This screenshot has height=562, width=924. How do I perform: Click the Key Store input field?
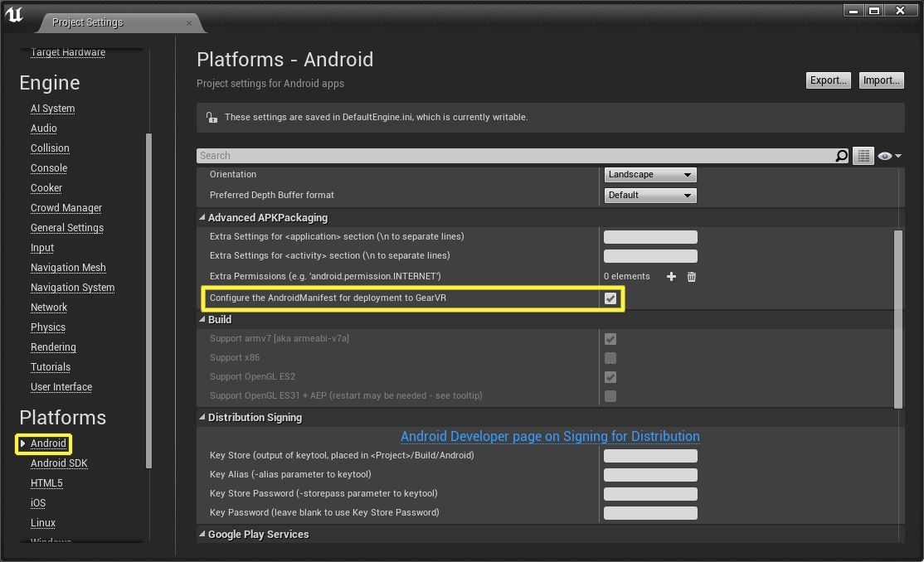pos(650,456)
